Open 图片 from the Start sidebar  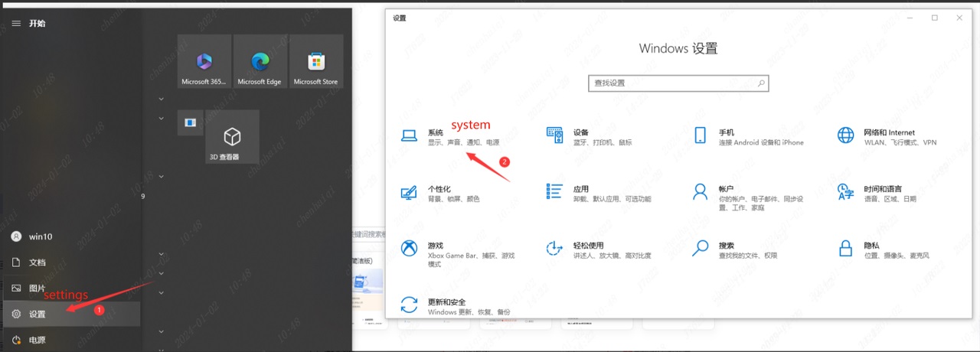[70, 288]
